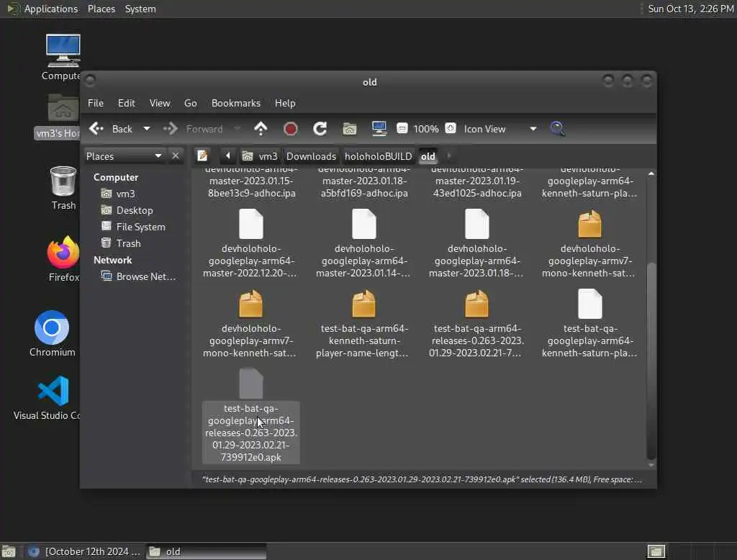Toggle text-based location entry pencil icon
The height and width of the screenshot is (560, 737).
point(202,155)
